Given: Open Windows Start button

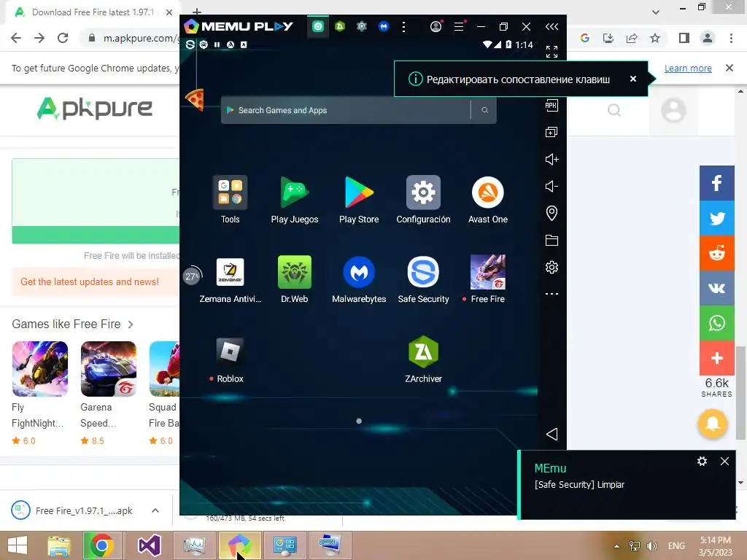Looking at the screenshot, I should click(x=18, y=545).
